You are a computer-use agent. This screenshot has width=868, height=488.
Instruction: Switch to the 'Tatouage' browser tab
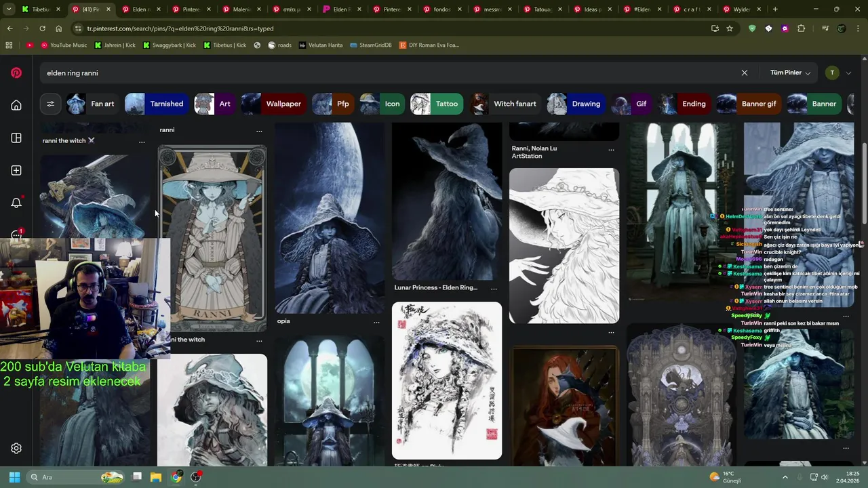(542, 9)
